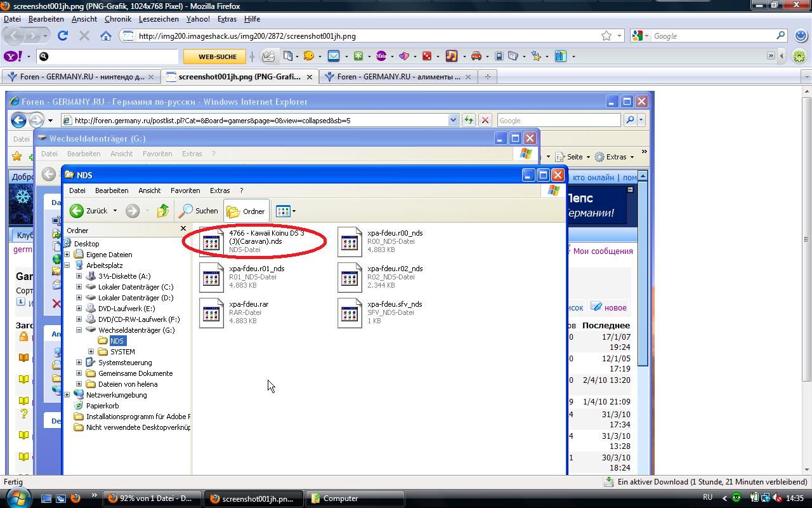Expand the SYSTEM folder in tree
Screen dimensions: 812x508
(91, 352)
